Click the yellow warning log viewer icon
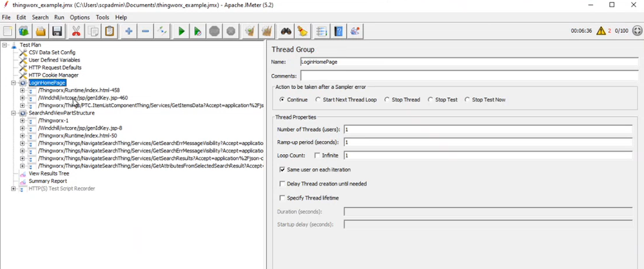 click(601, 31)
